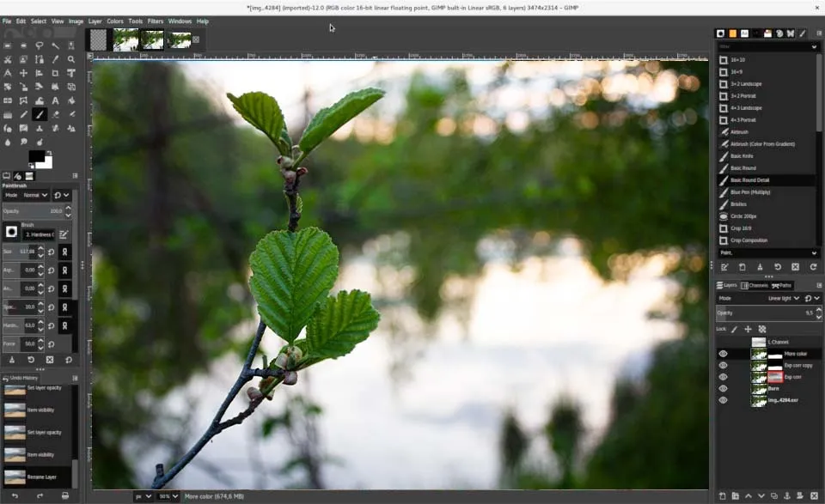
Task: Click the layer Opacity slider
Action: point(765,313)
